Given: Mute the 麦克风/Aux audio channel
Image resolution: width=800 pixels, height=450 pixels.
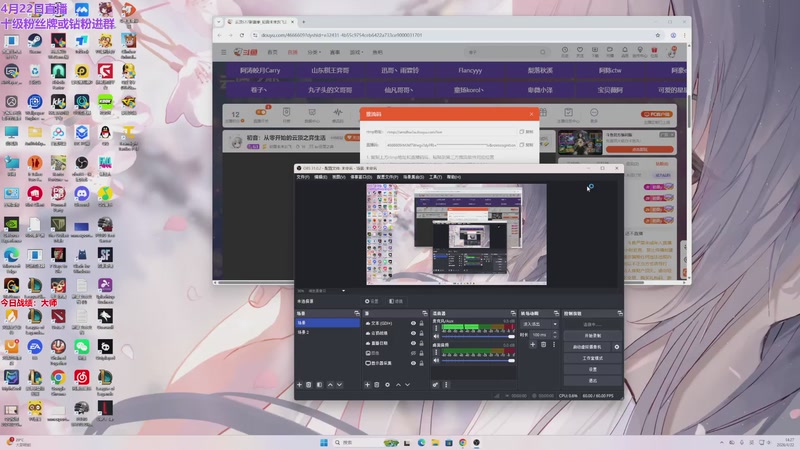Looking at the screenshot, I should [436, 336].
